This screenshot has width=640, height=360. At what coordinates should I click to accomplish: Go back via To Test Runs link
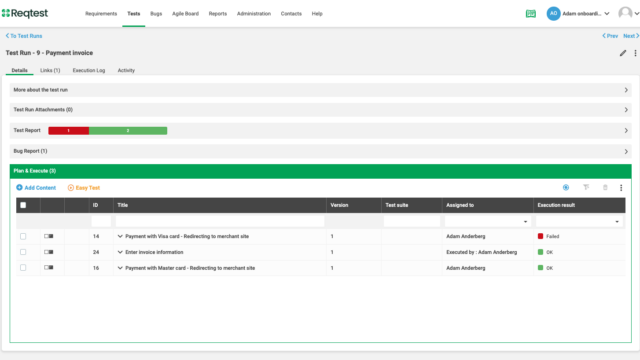point(24,36)
